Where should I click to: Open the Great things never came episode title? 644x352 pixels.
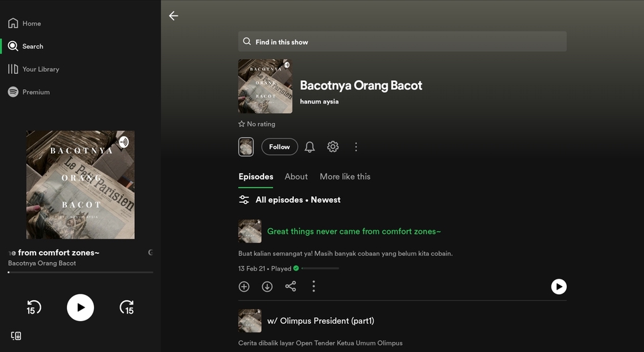coord(354,232)
